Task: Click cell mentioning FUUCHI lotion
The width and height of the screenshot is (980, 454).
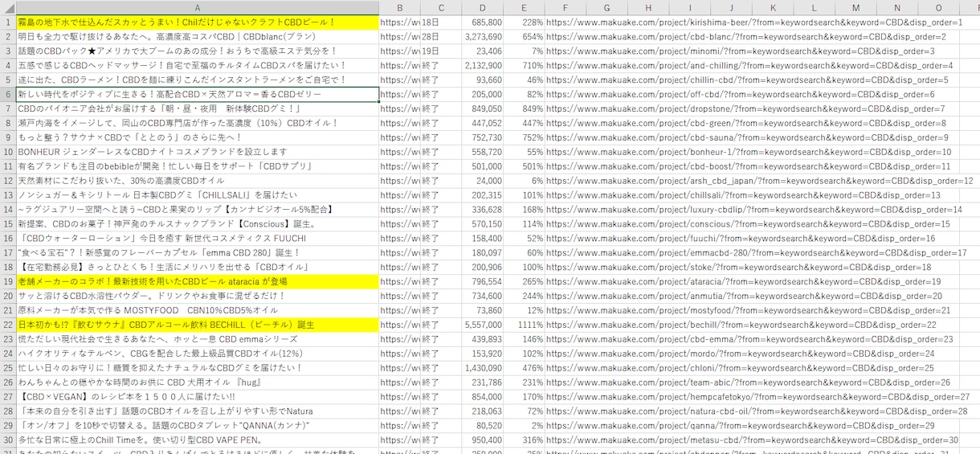Action: tap(198, 239)
